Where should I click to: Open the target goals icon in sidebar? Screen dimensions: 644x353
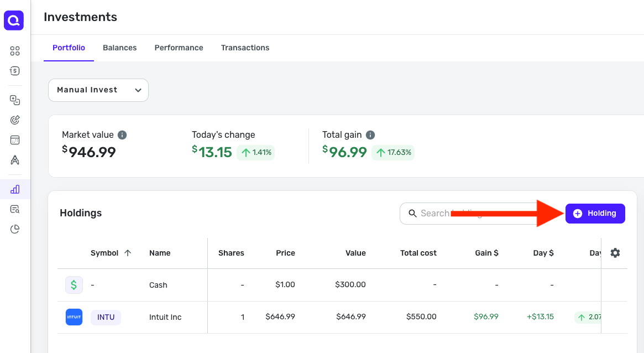click(15, 120)
